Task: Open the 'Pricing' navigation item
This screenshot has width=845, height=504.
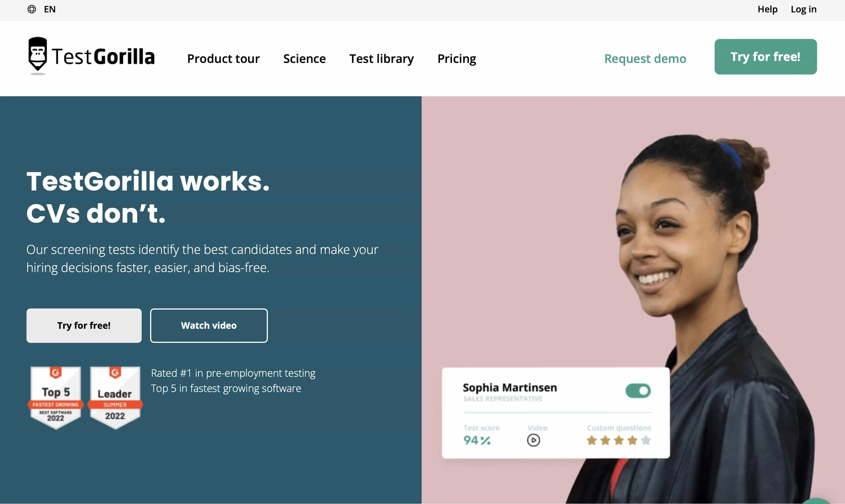Action: [457, 58]
